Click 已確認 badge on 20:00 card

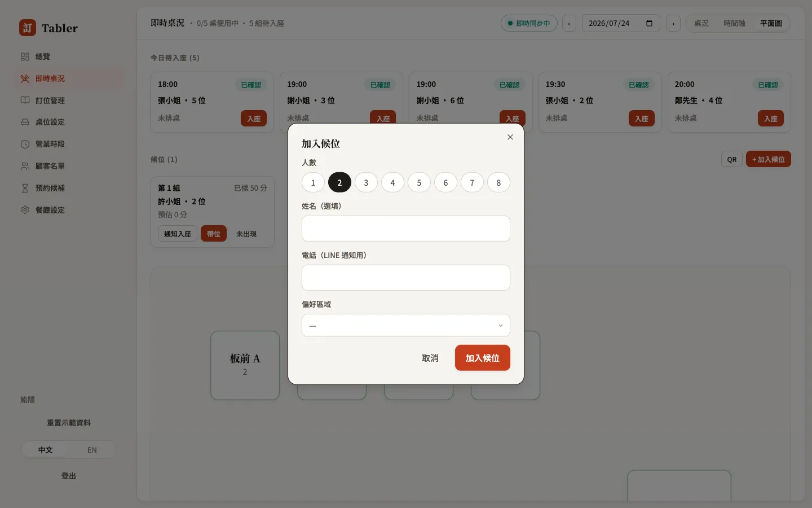point(768,85)
